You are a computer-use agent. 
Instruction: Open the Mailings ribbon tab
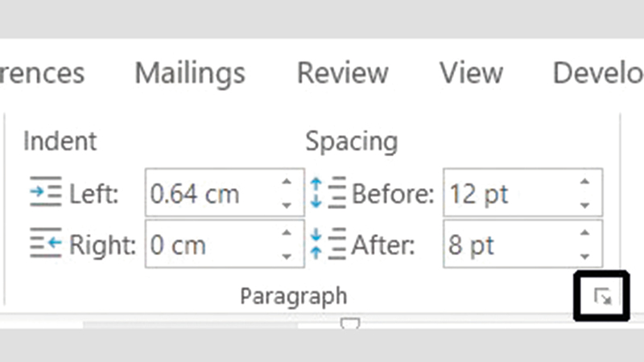tap(190, 73)
